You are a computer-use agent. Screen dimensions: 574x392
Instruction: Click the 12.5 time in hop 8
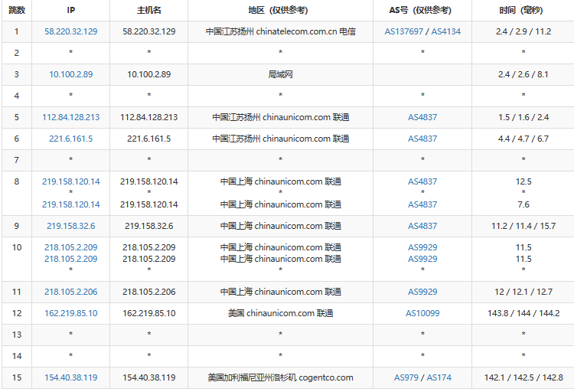pyautogui.click(x=523, y=181)
